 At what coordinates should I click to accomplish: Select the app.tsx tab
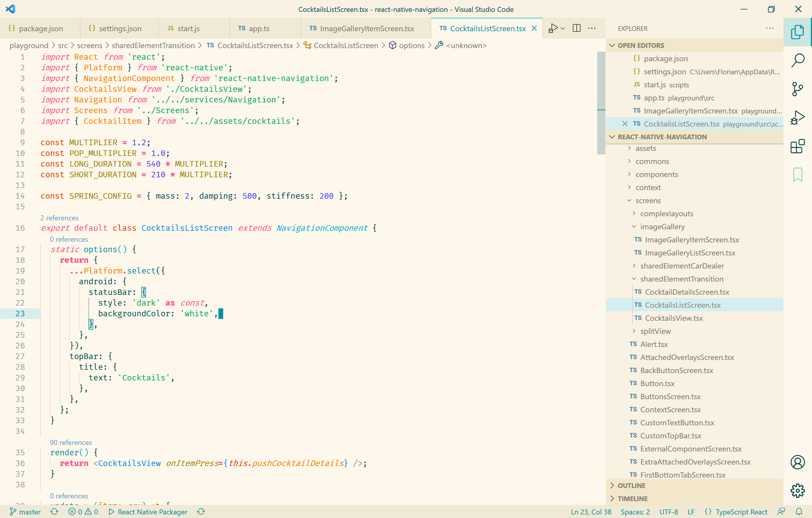pyautogui.click(x=259, y=28)
